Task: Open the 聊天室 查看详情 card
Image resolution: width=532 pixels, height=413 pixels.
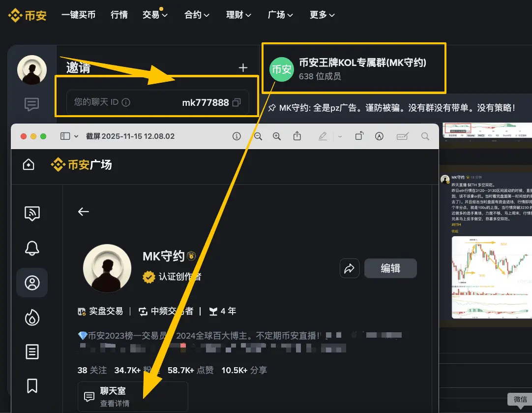Action: (x=133, y=397)
